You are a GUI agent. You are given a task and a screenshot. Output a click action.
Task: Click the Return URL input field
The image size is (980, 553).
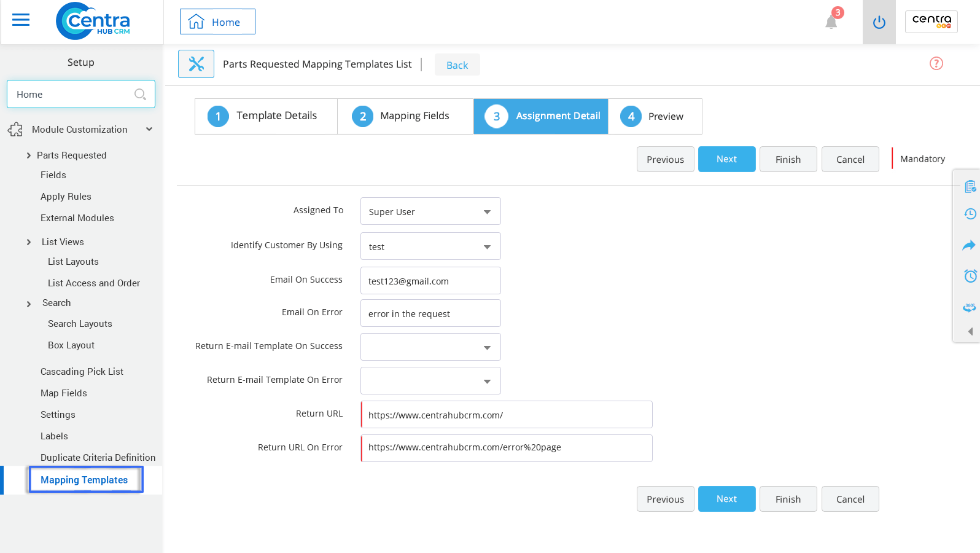point(507,415)
